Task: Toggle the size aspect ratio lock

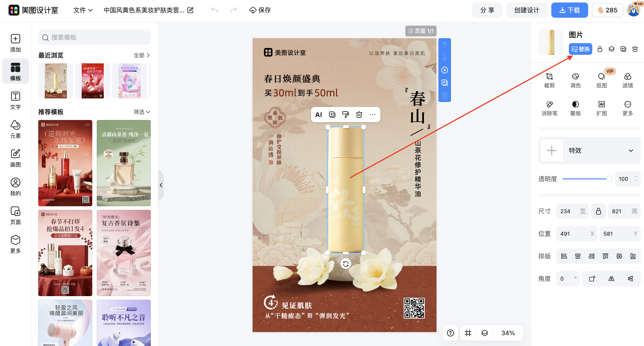Action: point(599,211)
